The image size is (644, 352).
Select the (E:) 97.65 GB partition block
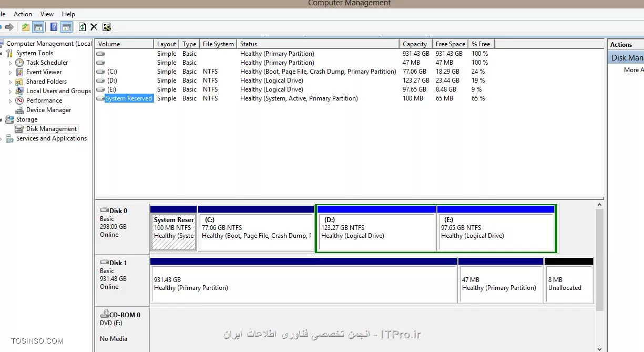496,228
